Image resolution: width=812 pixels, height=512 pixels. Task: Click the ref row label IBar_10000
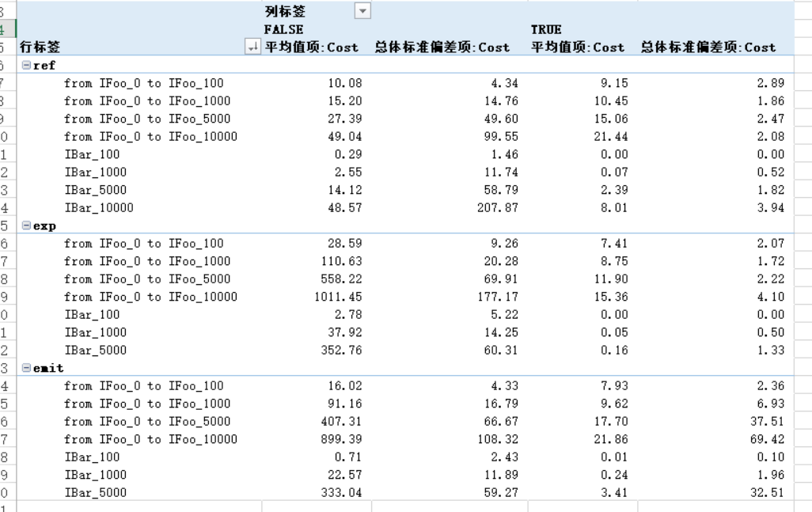tap(99, 208)
